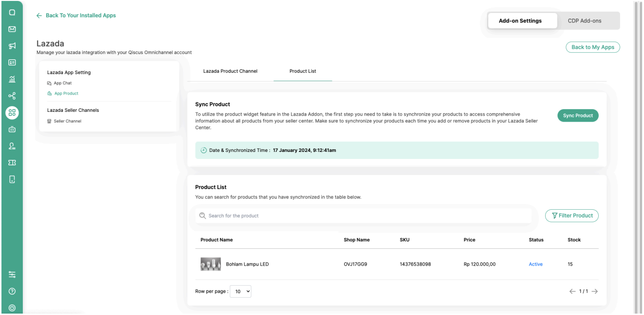Switch to the CDP Add-ons tab

pyautogui.click(x=584, y=21)
